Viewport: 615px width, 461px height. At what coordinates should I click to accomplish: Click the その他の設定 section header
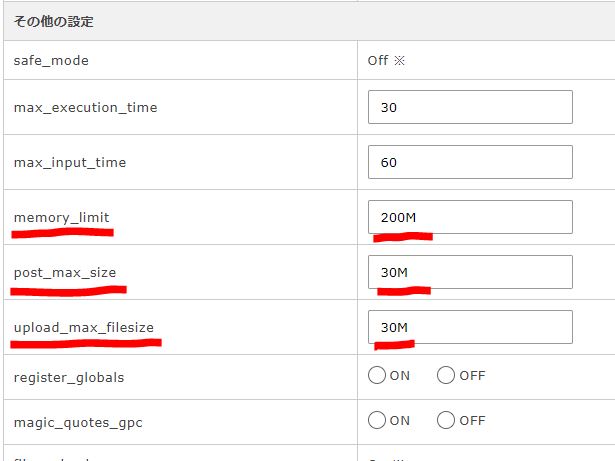(x=54, y=22)
